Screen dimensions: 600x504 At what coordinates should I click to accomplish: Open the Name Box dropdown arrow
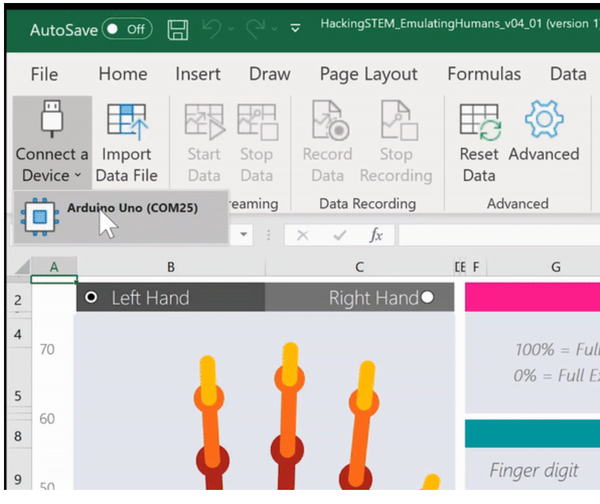click(244, 235)
